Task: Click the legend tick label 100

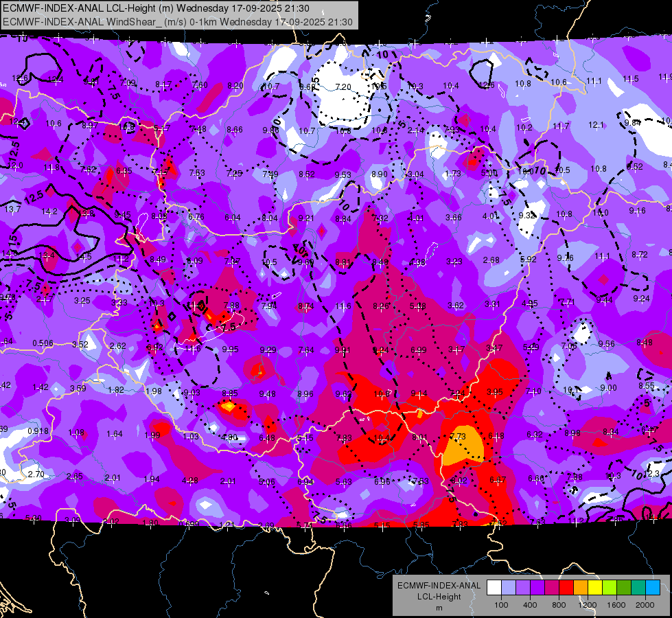Action: (501, 605)
